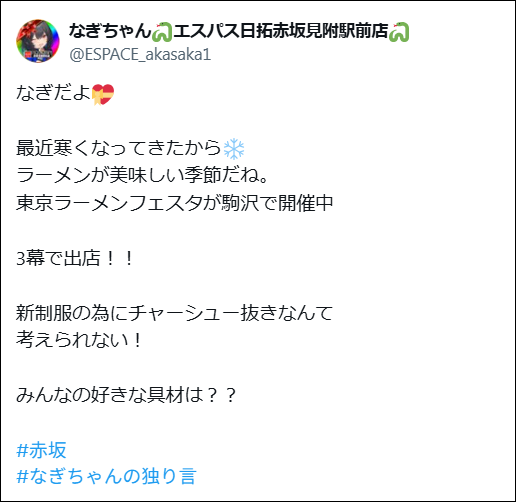Click the ラーメンが美味しい季節だね line
This screenshot has width=516, height=502.
tap(142, 175)
